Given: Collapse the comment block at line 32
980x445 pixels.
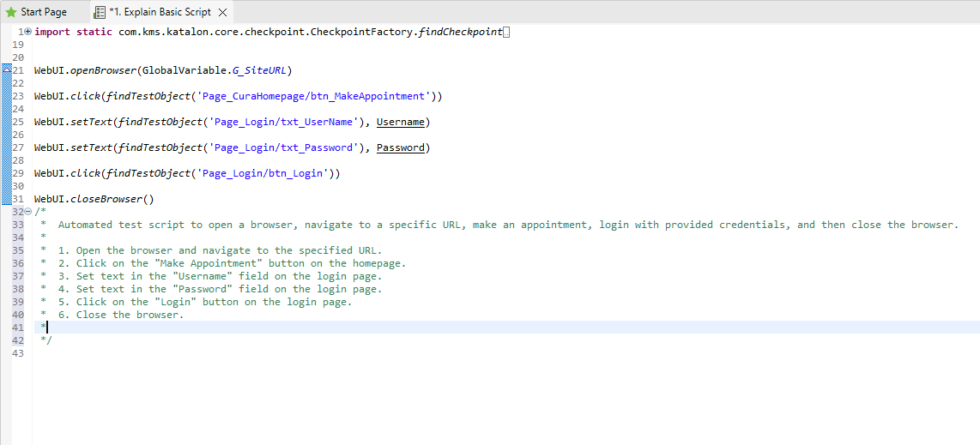Looking at the screenshot, I should 28,212.
